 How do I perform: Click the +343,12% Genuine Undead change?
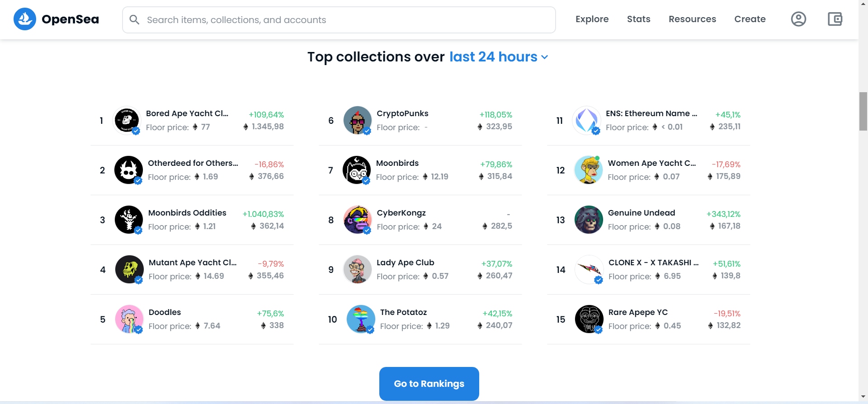[723, 214]
